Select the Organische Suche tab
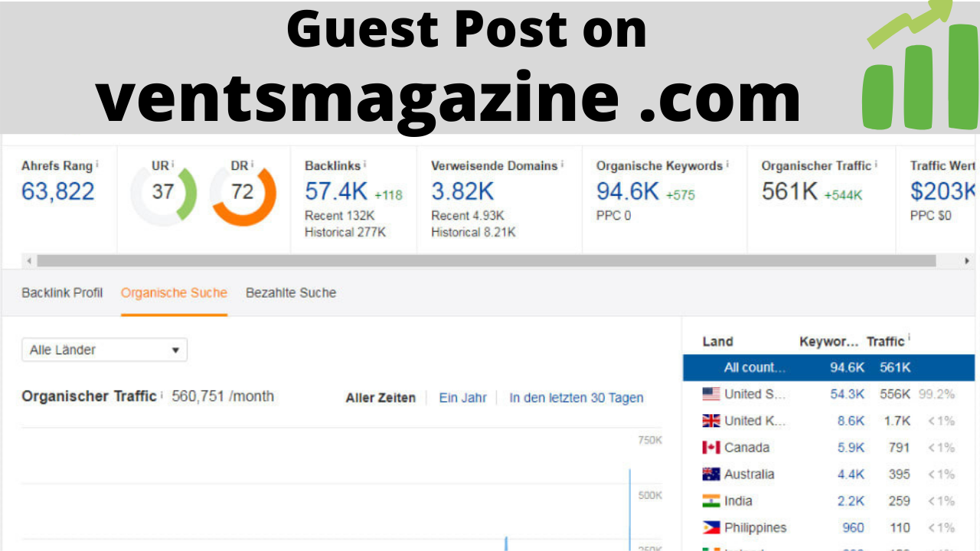The height and width of the screenshot is (551, 980). (x=174, y=292)
